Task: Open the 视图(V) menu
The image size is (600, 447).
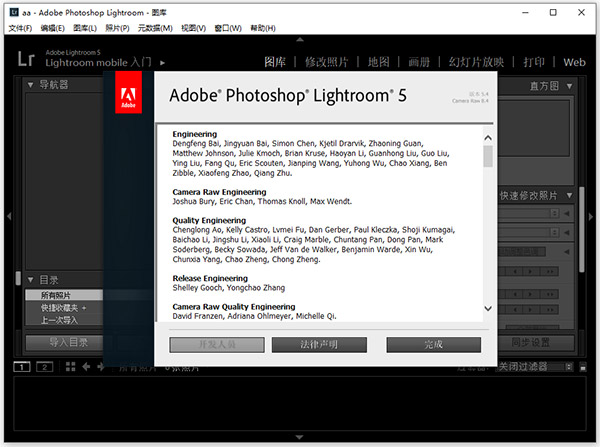Action: pyautogui.click(x=194, y=28)
